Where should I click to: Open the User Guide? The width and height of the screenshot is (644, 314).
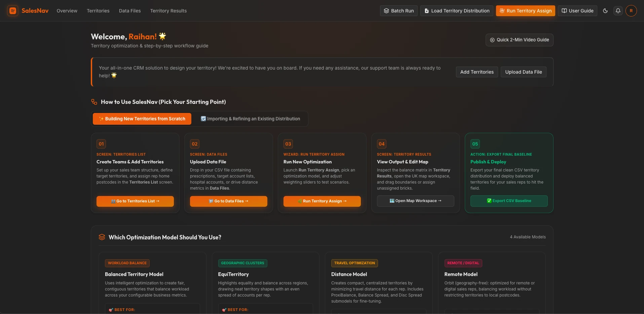(577, 11)
